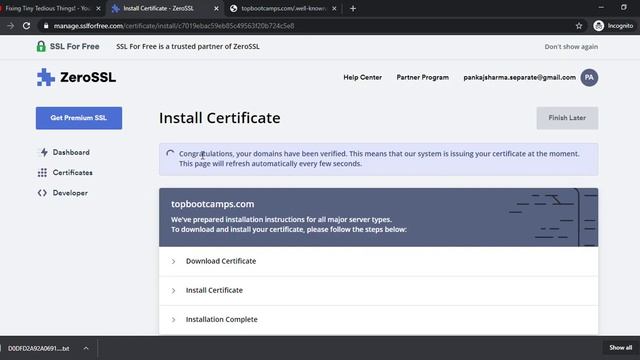The width and height of the screenshot is (640, 360).
Task: Go forward with the browser arrow
Action: click(11, 26)
